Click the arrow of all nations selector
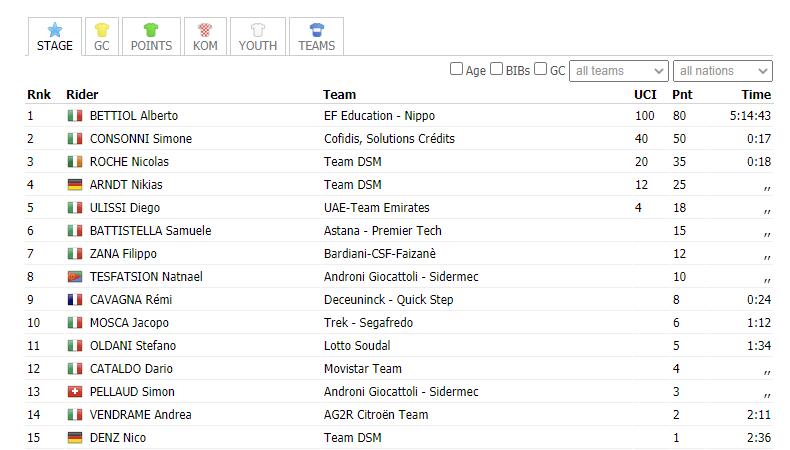 click(x=762, y=71)
